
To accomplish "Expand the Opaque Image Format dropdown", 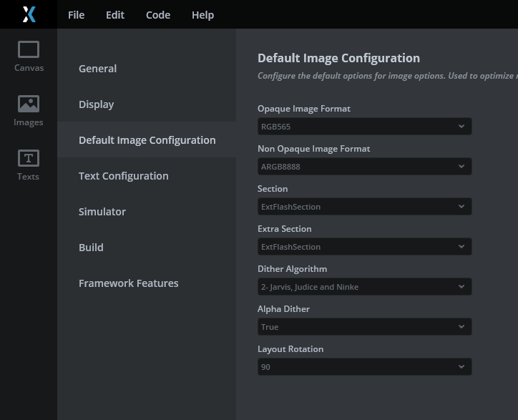I will (364, 127).
